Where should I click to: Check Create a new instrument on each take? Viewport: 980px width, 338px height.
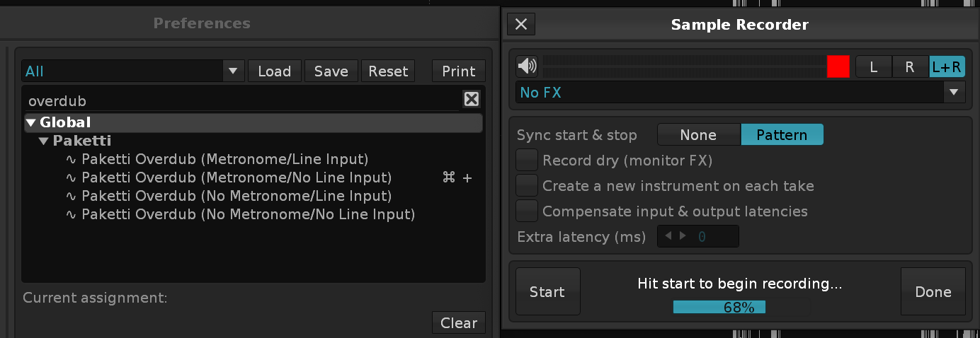(527, 186)
